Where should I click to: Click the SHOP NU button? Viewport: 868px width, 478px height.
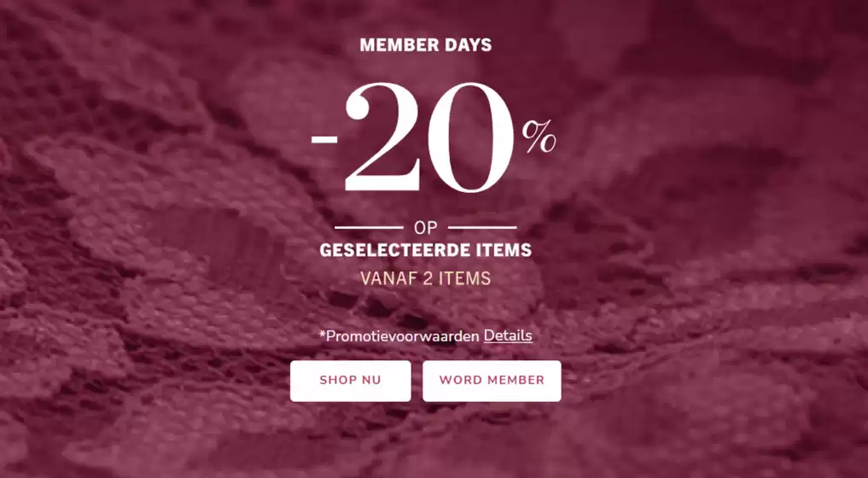[351, 381]
